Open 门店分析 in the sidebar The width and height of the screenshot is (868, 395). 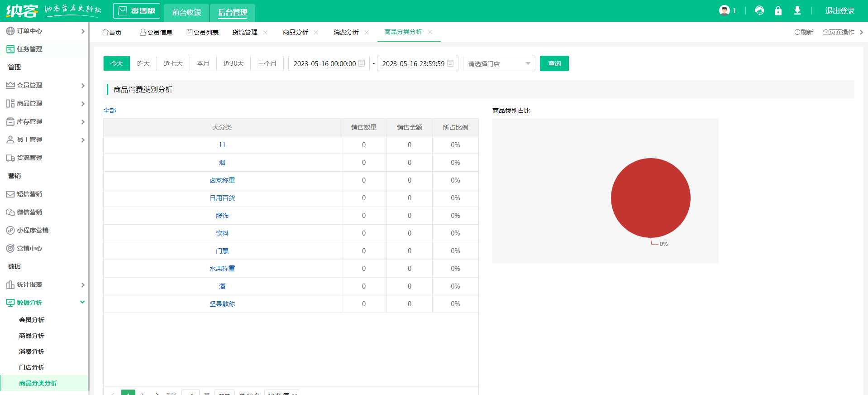pyautogui.click(x=32, y=367)
